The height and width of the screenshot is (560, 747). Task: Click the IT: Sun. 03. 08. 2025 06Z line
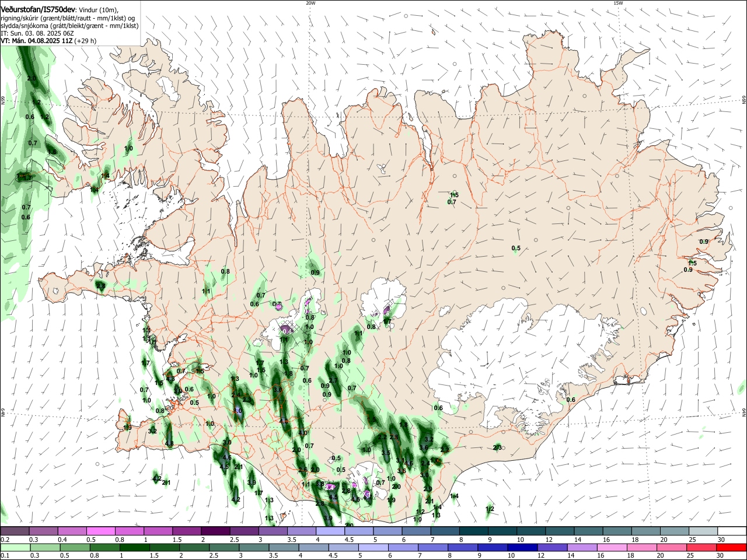[37, 33]
